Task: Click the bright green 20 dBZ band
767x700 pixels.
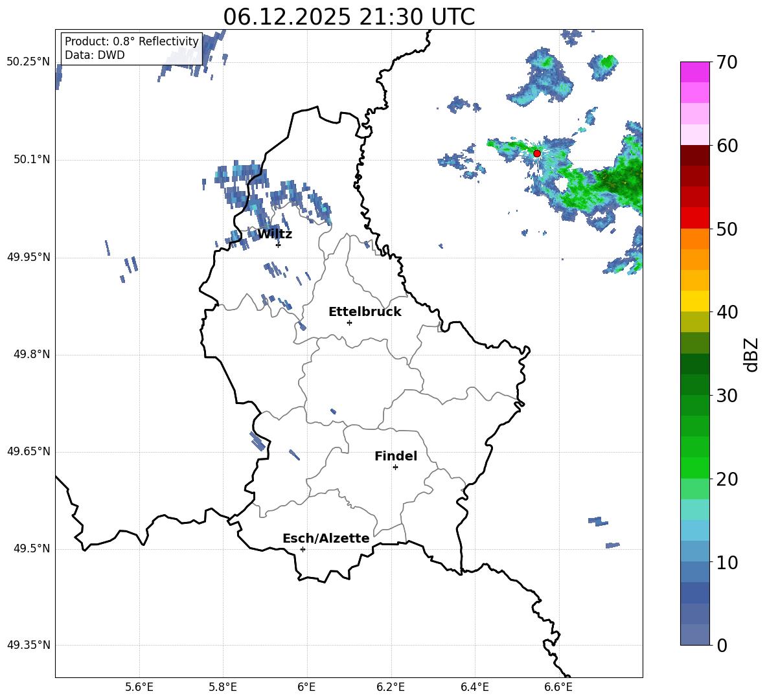Action: point(695,468)
